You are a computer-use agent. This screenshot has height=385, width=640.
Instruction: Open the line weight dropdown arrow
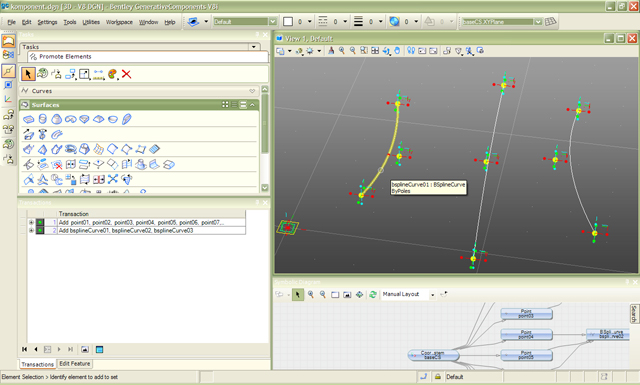pyautogui.click(x=380, y=22)
